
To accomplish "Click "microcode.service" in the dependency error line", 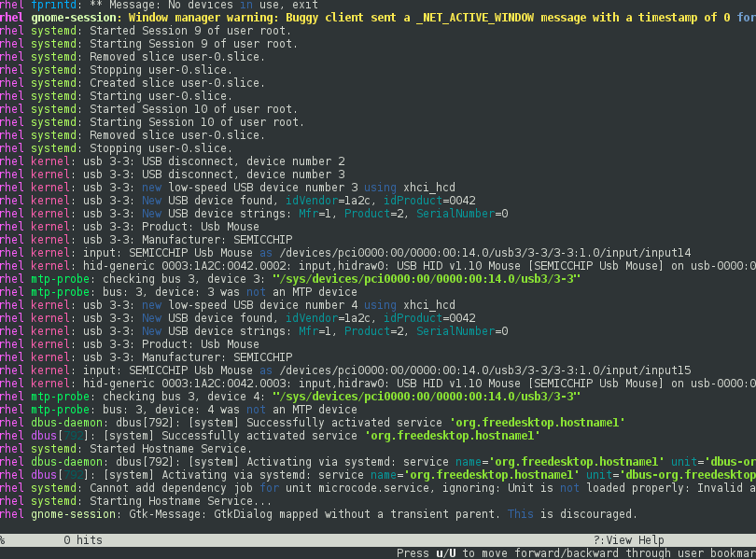I will click(x=374, y=488).
